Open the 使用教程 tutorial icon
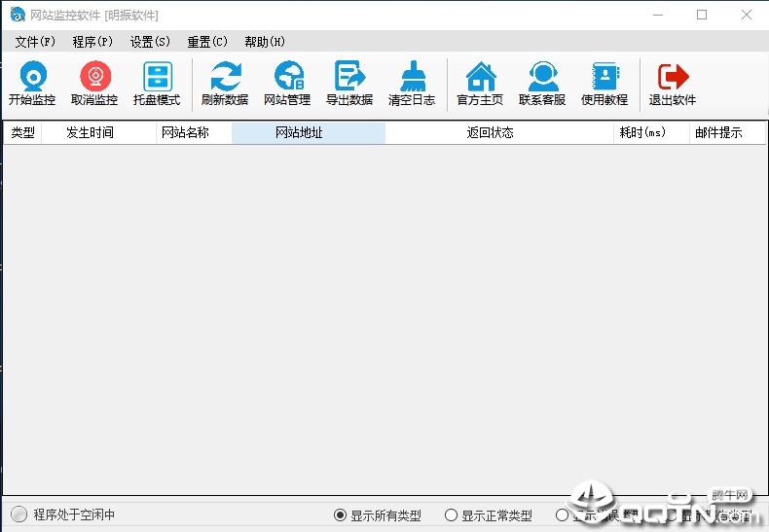The width and height of the screenshot is (769, 532). [604, 84]
